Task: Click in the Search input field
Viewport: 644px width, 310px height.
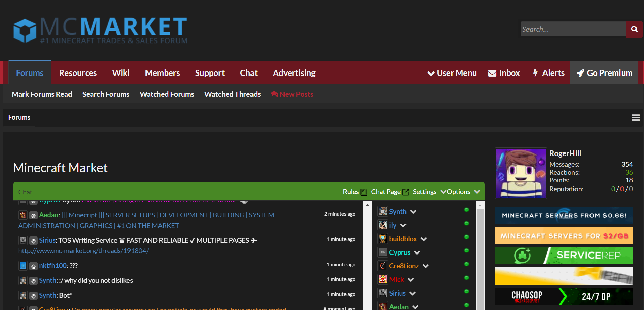Action: (573, 29)
